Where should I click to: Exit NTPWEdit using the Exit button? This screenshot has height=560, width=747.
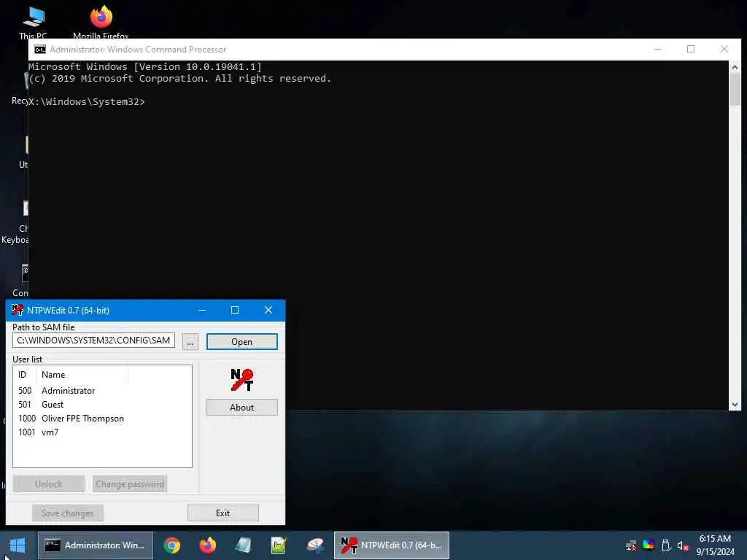223,513
